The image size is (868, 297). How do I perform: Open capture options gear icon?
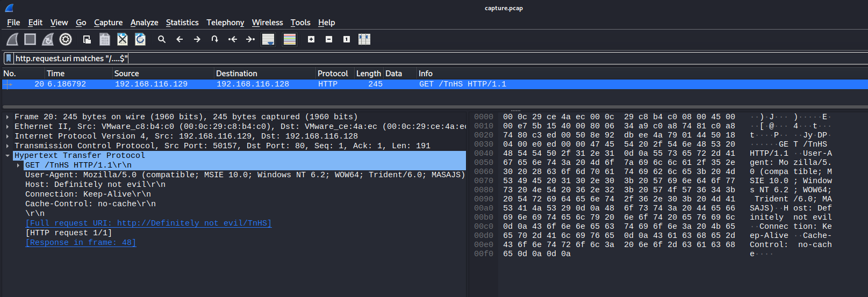[66, 39]
